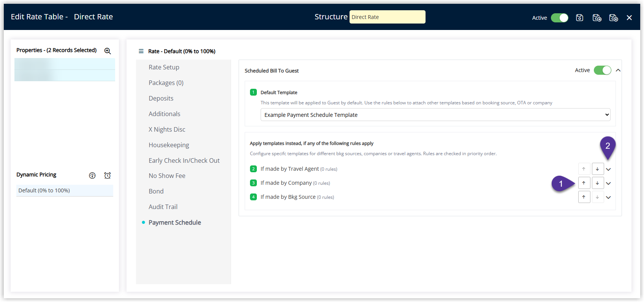Move Bkg Source rule up
Viewport: 644px width, 302px height.
pyautogui.click(x=584, y=197)
